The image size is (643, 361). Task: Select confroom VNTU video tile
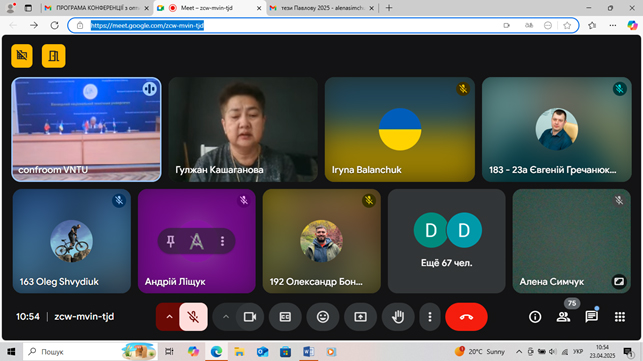tap(86, 129)
